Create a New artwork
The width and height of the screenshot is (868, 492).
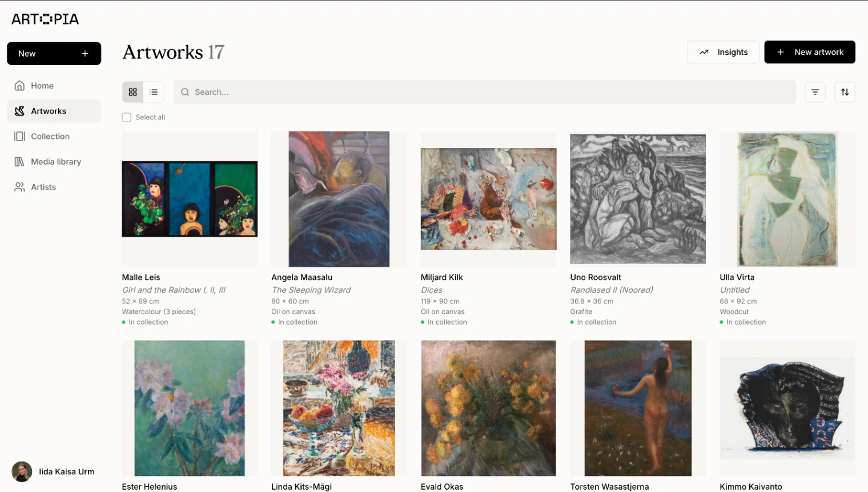(x=810, y=52)
